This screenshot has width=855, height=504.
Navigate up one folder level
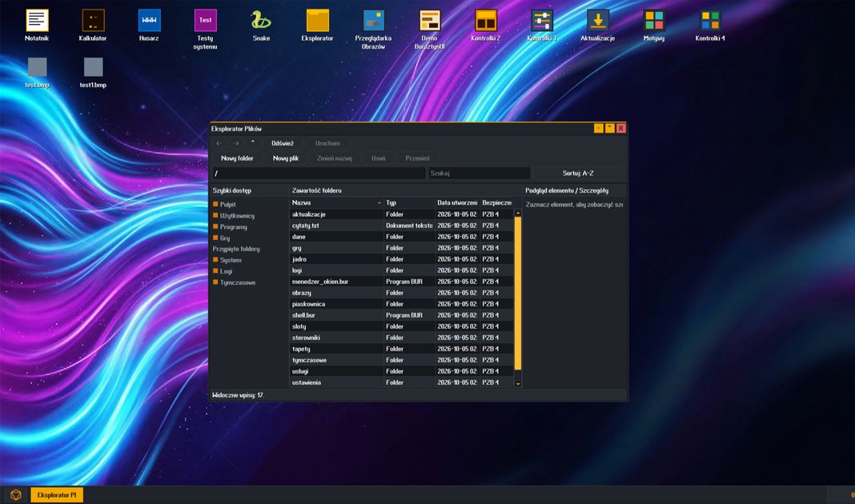coord(252,143)
